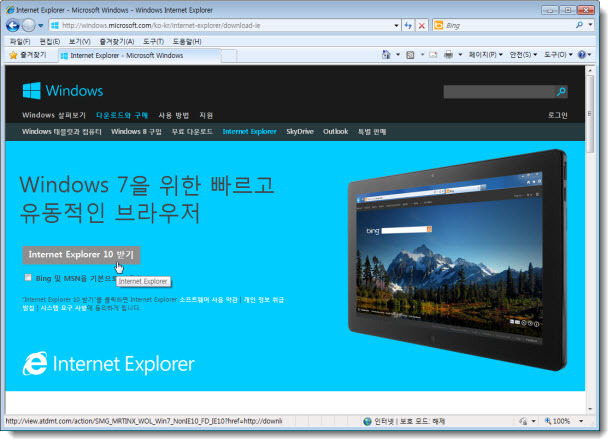
Task: Open the search provider options dropdown arrow
Action: [x=590, y=25]
